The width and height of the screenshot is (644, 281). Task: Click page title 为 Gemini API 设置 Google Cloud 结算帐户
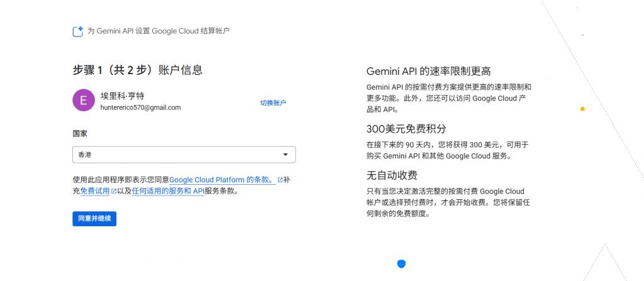tap(158, 31)
